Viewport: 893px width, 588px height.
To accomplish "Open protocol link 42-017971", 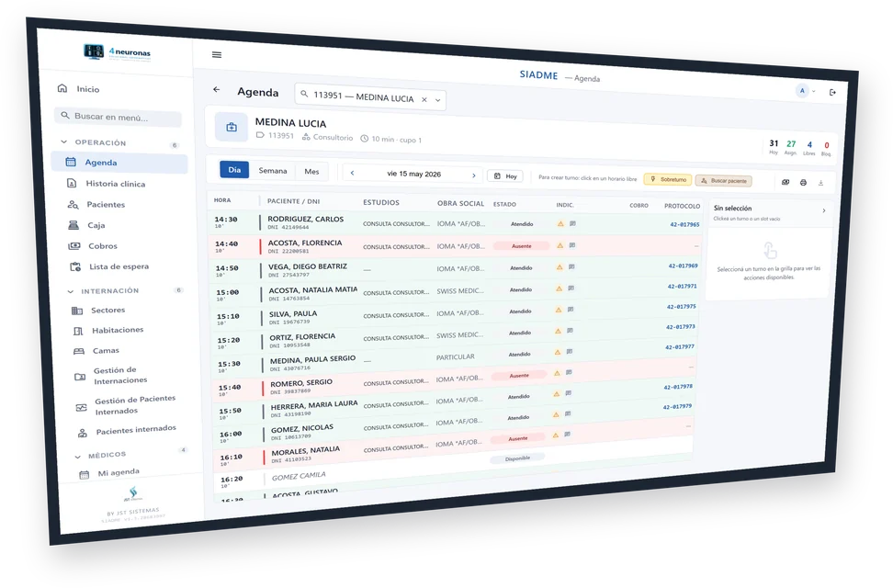I will [x=682, y=286].
